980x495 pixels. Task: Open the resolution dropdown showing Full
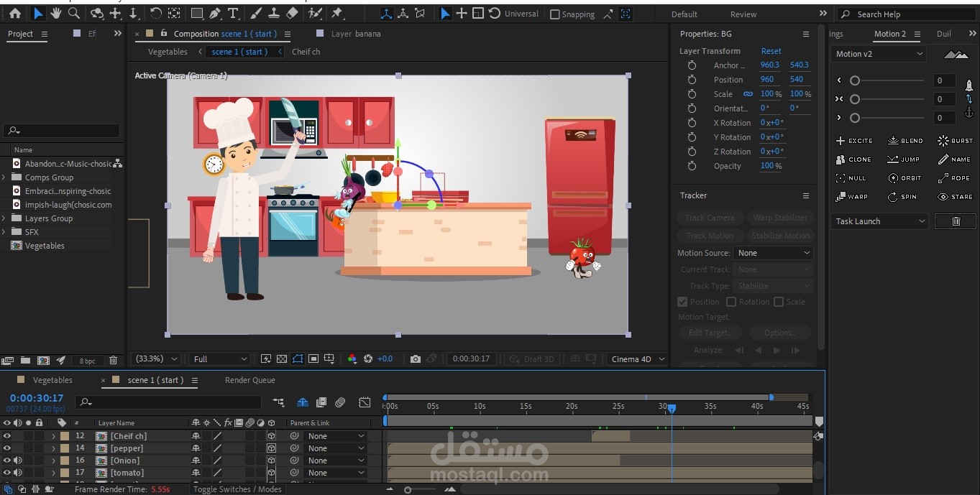click(219, 359)
